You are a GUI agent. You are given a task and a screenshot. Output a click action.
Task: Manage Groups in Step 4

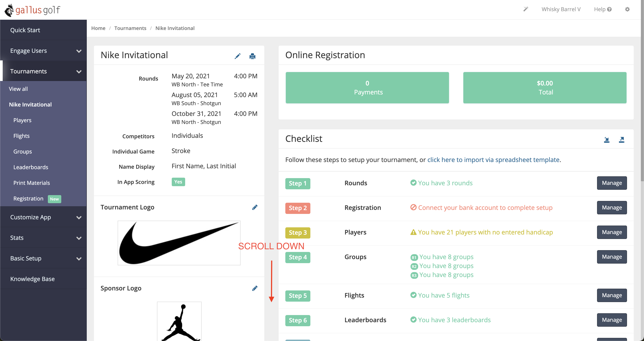(x=612, y=257)
